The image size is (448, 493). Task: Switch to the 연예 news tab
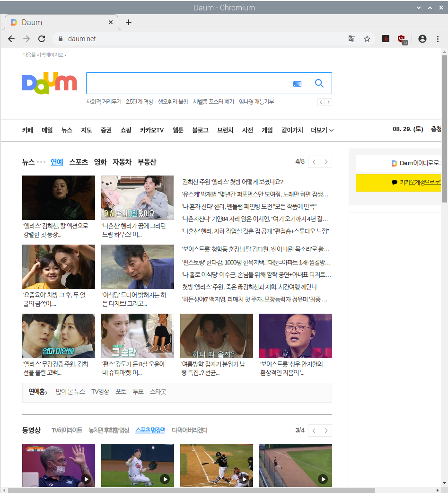tap(57, 162)
